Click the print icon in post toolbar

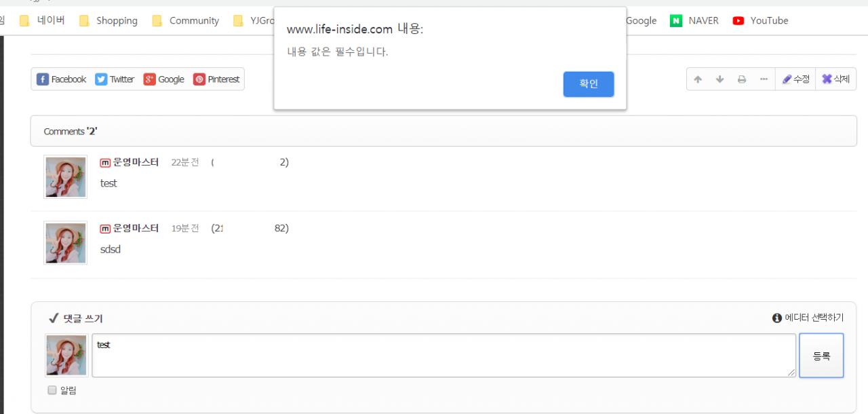tap(742, 79)
